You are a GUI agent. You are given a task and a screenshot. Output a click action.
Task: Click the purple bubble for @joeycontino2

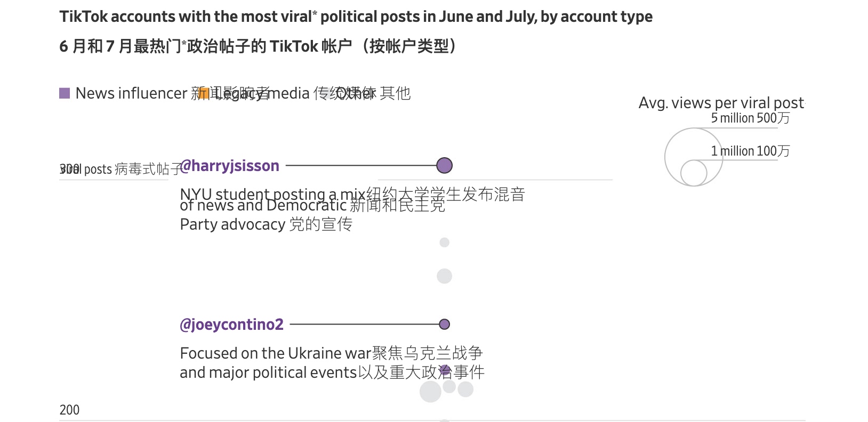coord(444,324)
